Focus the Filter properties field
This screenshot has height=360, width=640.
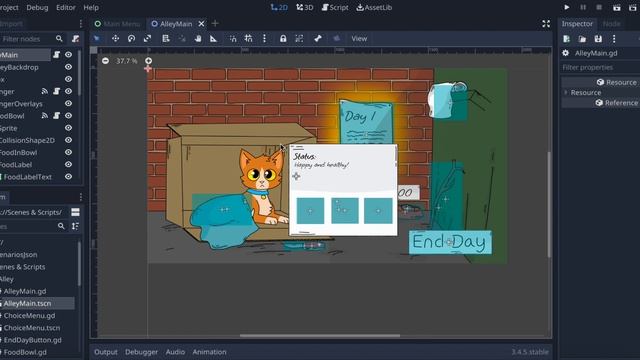[599, 67]
